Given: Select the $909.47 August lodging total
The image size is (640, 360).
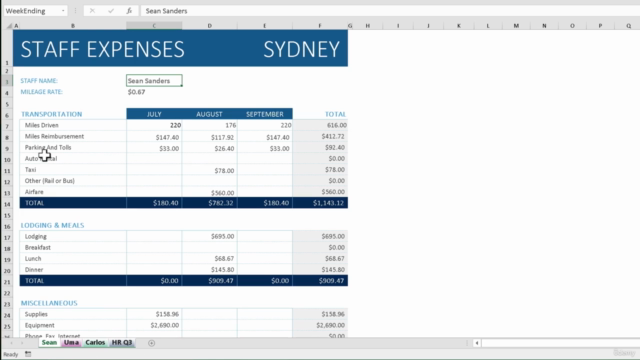Looking at the screenshot, I should pyautogui.click(x=209, y=280).
